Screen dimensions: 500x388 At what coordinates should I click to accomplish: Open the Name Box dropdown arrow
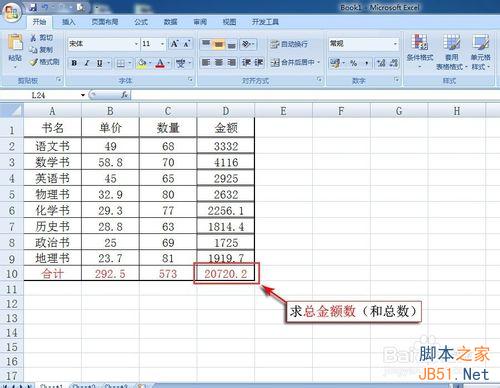click(83, 95)
